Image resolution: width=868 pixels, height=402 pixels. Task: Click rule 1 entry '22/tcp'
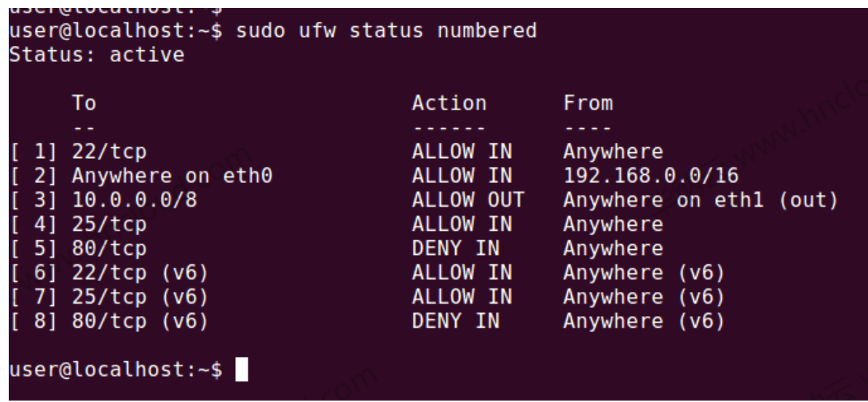(x=108, y=152)
